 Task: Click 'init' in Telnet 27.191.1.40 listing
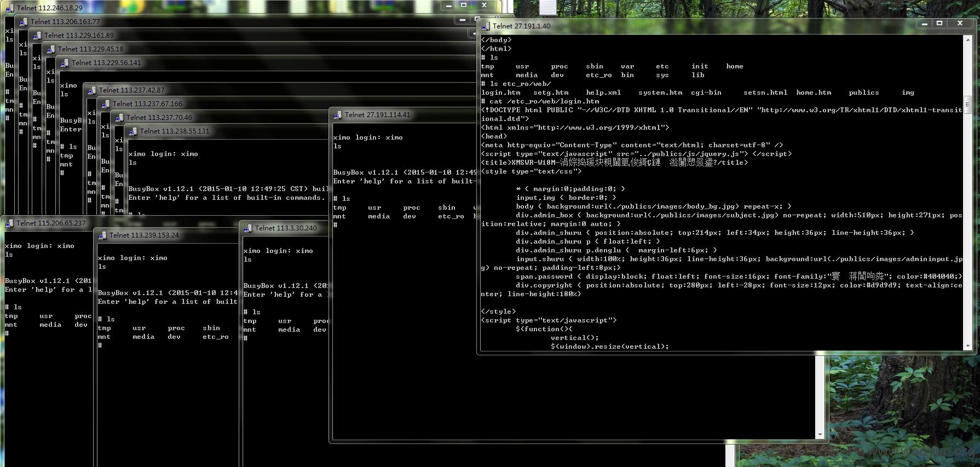click(x=700, y=66)
